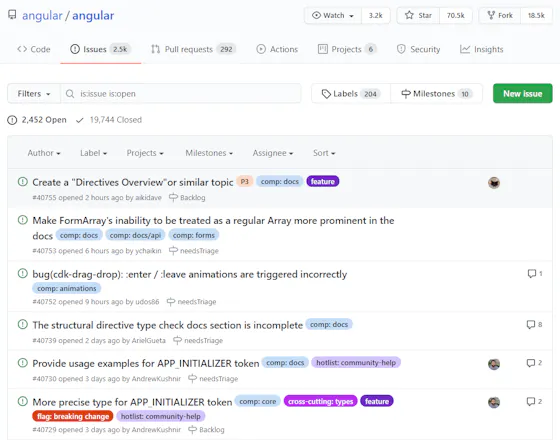The image size is (560, 440).
Task: Expand the Milestones filter dropdown
Action: click(209, 153)
